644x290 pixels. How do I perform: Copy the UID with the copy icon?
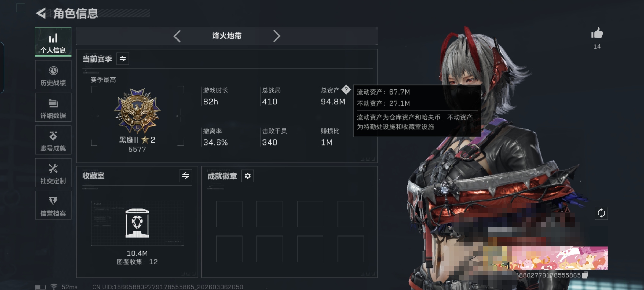pos(586,275)
